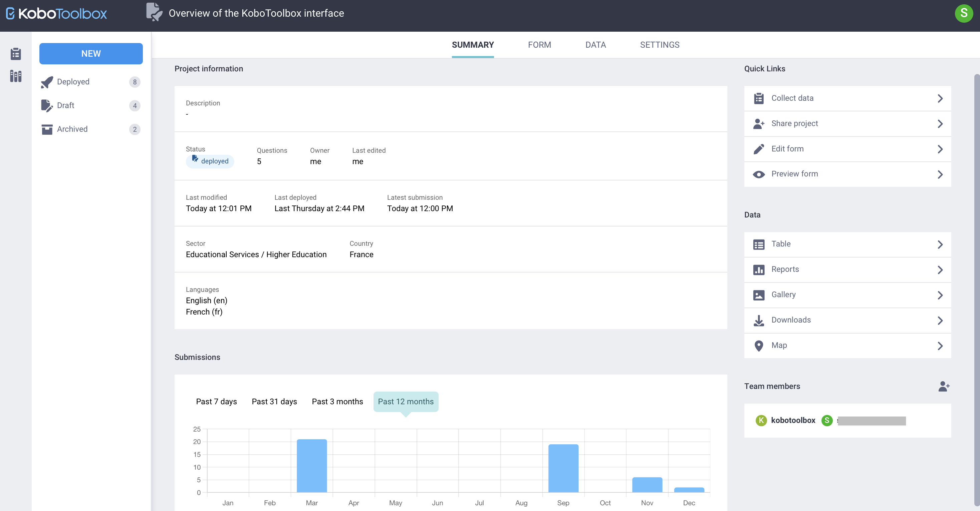Open the SETTINGS tab
Image resolution: width=980 pixels, height=511 pixels.
659,45
